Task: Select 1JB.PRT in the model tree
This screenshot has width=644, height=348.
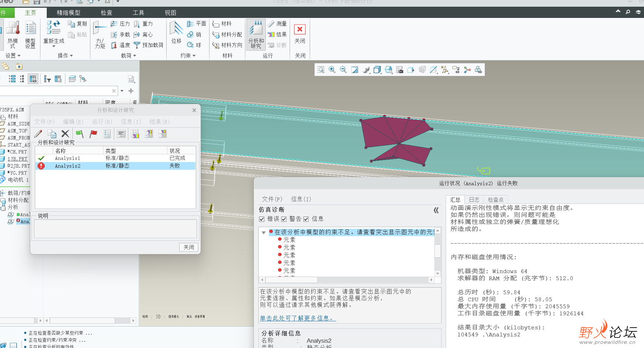Action: click(17, 159)
